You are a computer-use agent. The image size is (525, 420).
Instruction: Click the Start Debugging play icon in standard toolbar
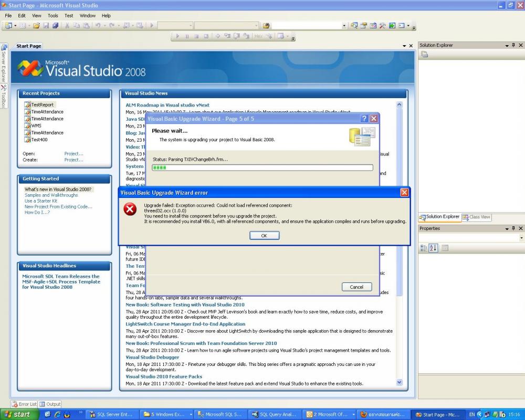pyautogui.click(x=152, y=25)
